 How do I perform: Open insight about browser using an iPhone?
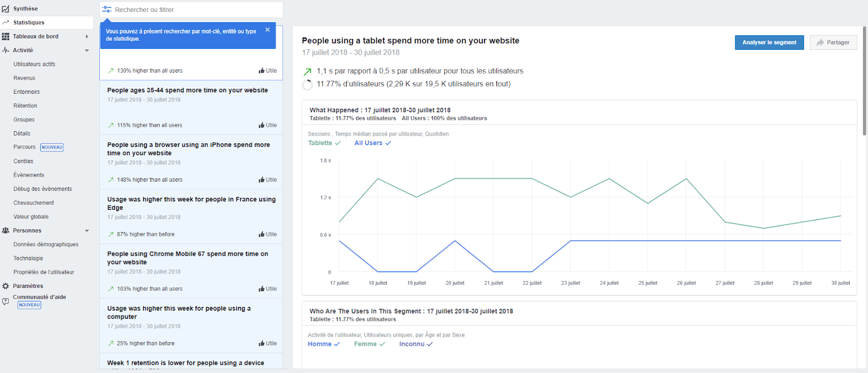click(x=188, y=149)
